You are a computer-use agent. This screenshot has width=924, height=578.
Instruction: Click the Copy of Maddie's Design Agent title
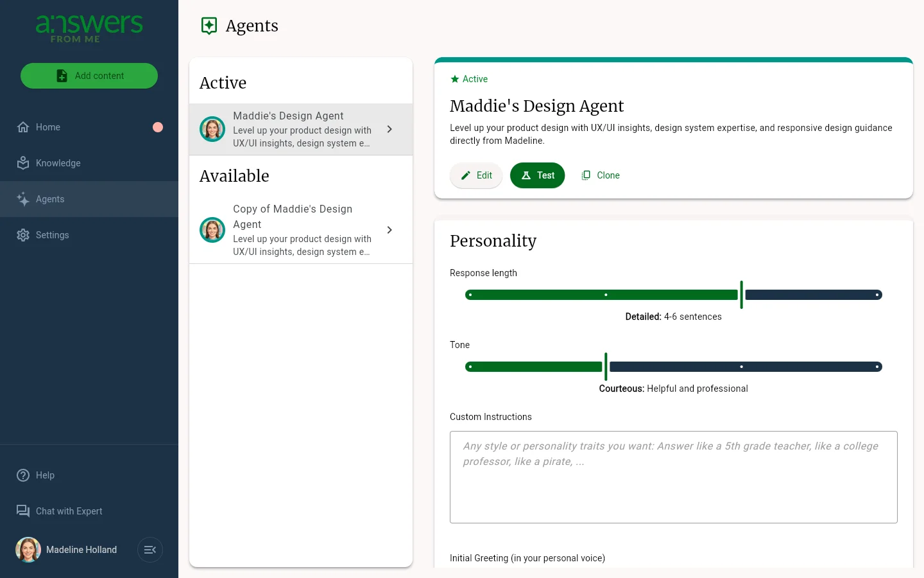pos(293,216)
